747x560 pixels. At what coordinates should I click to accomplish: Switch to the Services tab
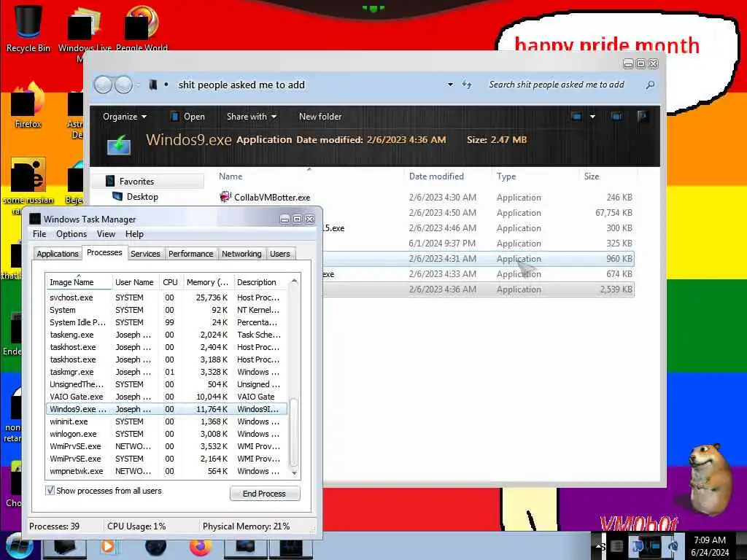point(145,254)
